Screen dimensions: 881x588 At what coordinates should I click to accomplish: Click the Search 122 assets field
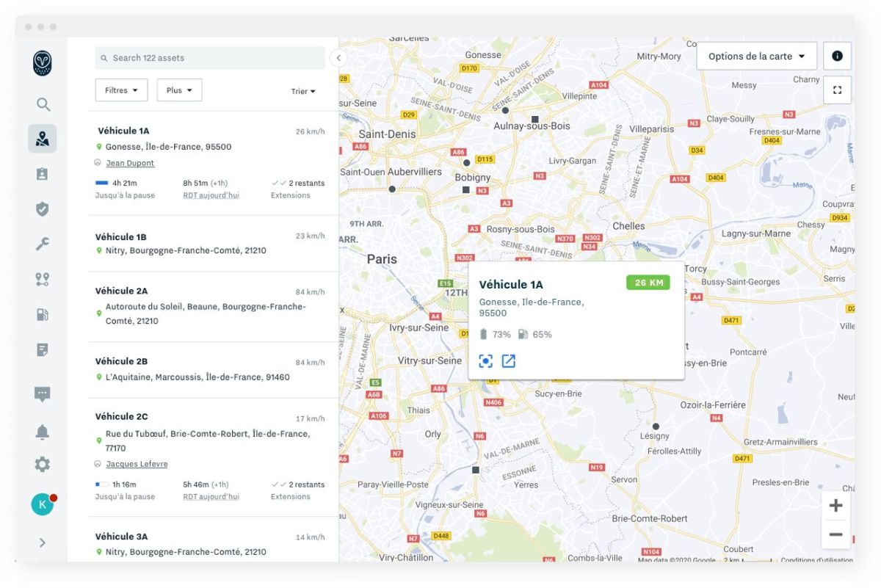coord(210,58)
